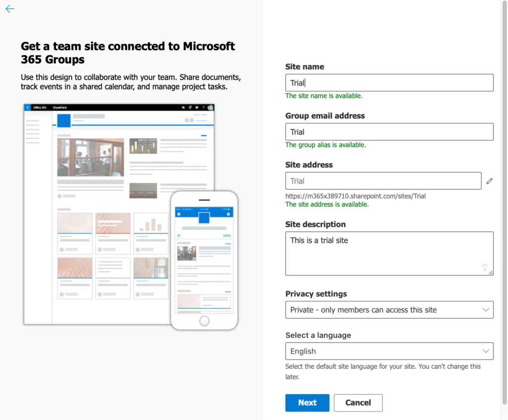508x420 pixels.
Task: Click the site URL text below address
Action: [x=355, y=196]
